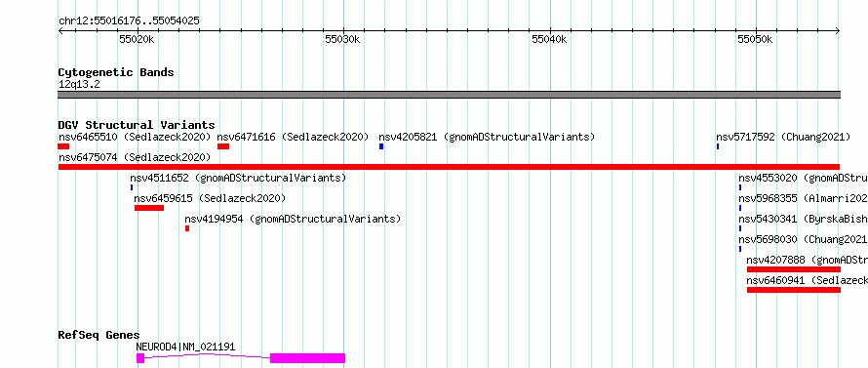Select the nsv5698030 Chuang2021 variant label
Screen dimensions: 868x368
804,239
